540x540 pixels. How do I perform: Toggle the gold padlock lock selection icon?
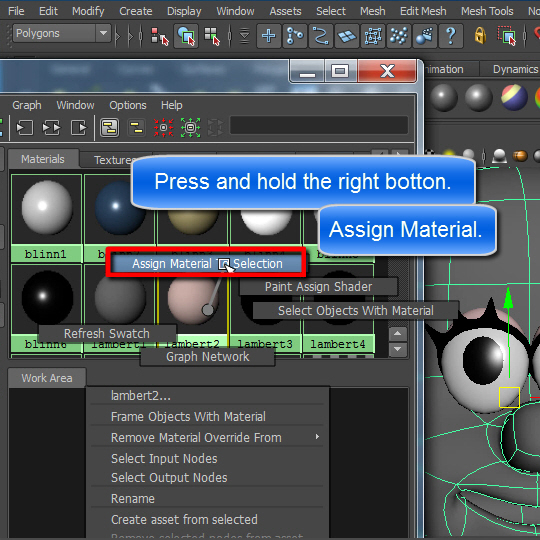480,35
